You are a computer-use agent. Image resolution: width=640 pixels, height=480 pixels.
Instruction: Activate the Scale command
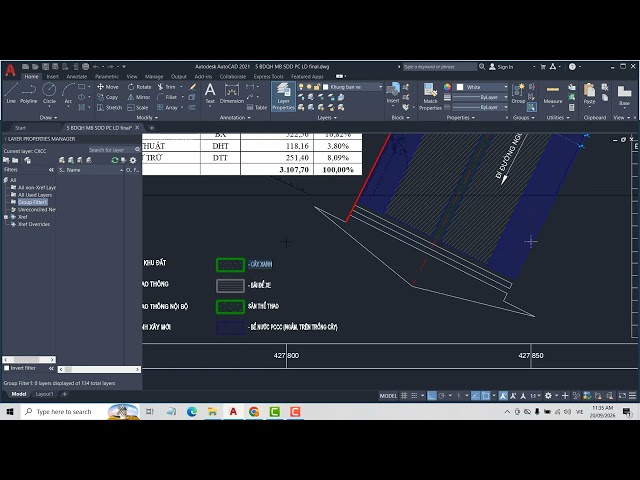[138, 107]
